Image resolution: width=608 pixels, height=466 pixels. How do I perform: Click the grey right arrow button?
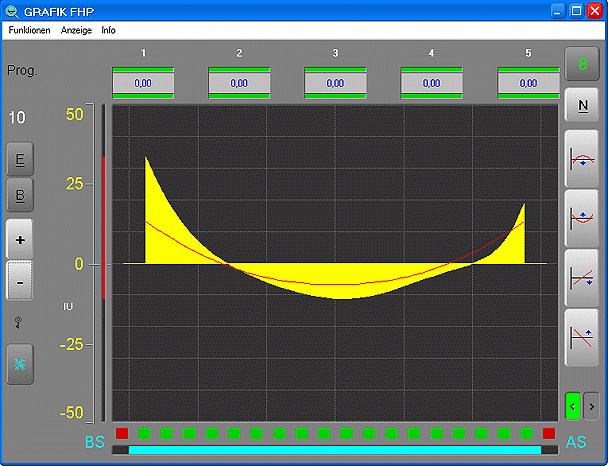(x=591, y=406)
